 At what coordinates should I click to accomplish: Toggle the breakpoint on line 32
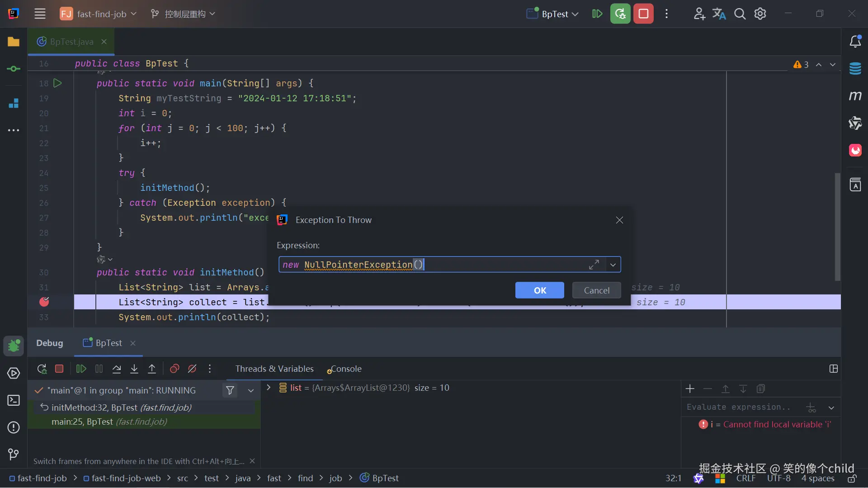click(44, 302)
